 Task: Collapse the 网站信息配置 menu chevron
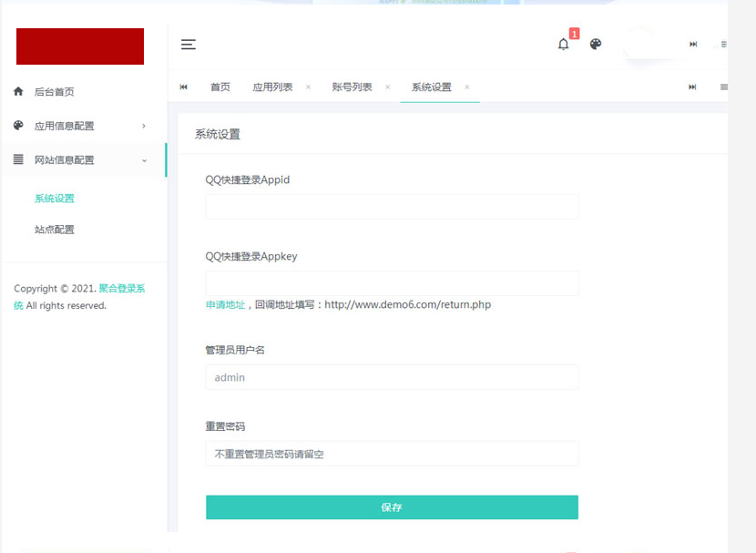144,160
